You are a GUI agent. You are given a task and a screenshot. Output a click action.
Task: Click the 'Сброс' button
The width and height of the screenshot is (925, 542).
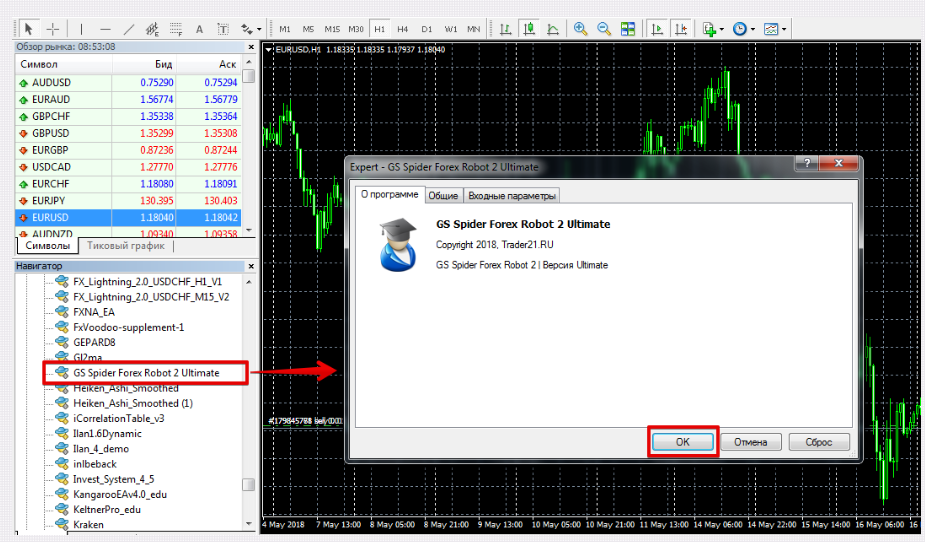819,442
